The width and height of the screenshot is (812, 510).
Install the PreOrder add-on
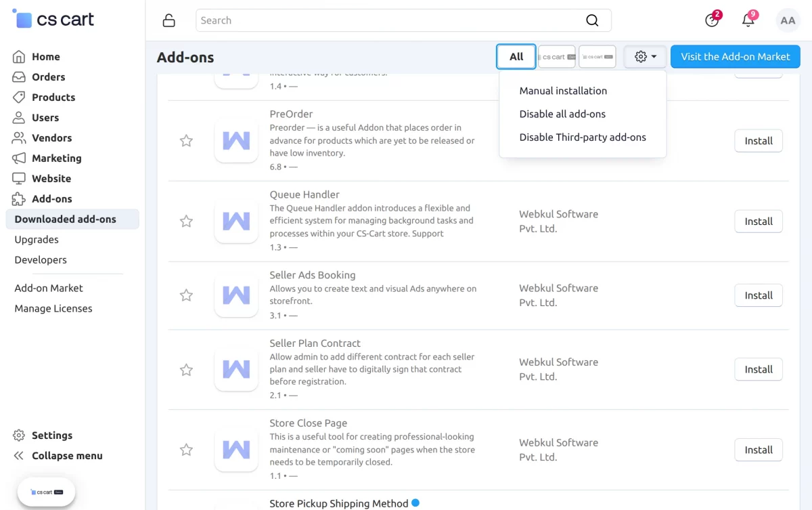[x=759, y=141]
